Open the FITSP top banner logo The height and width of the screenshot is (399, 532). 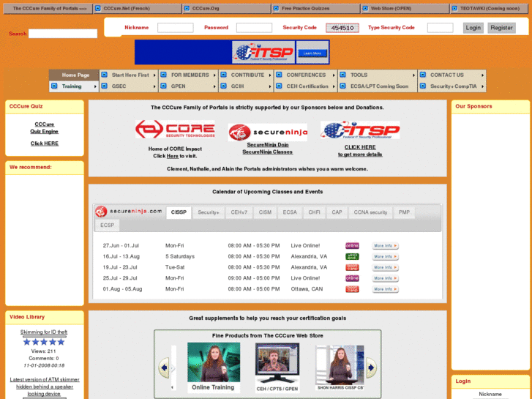263,52
